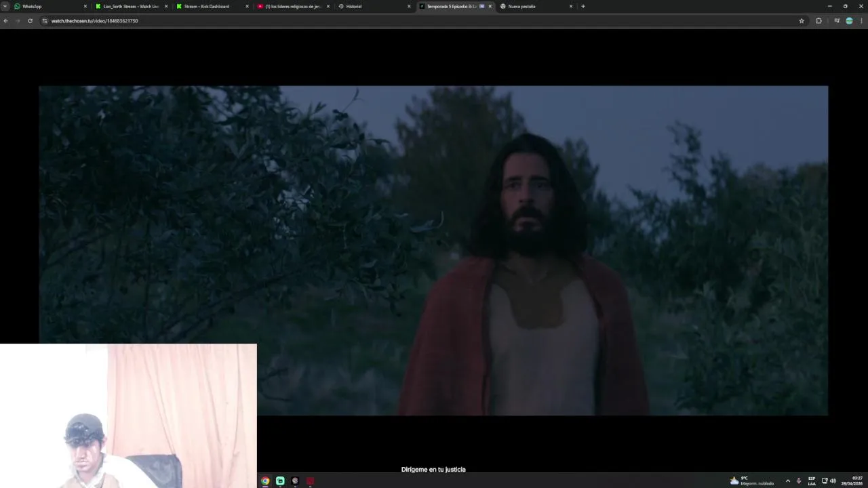
Task: Click the microphone icon in system tray
Action: [799, 481]
